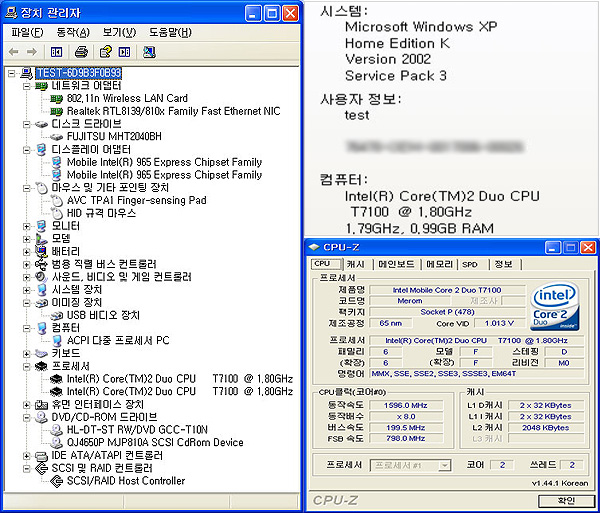The width and height of the screenshot is (600, 513).
Task: Click the printer icon in the toolbar
Action: (x=81, y=52)
